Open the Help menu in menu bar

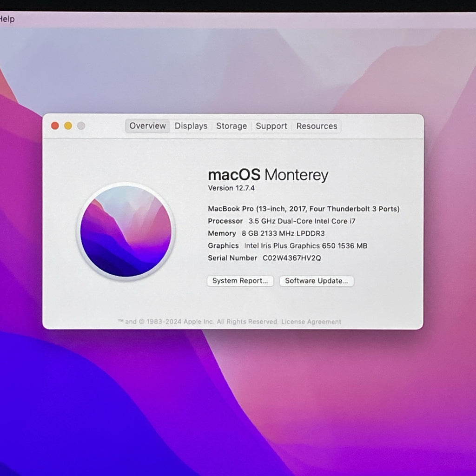click(x=7, y=19)
